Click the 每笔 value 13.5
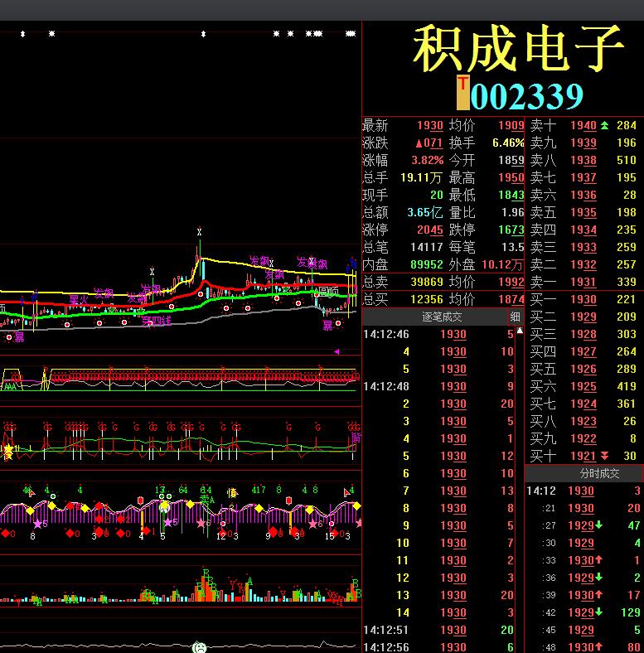The height and width of the screenshot is (653, 644). tap(512, 248)
